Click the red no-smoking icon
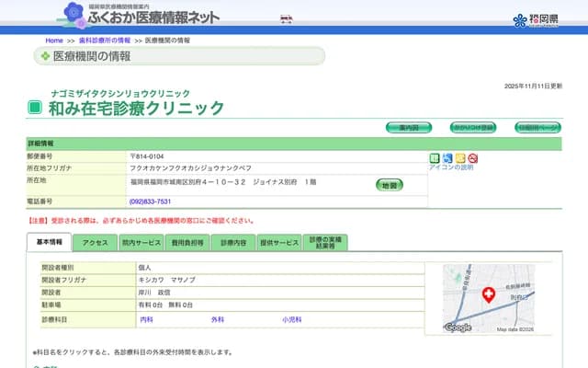Viewport: 588px width, 368px height. [x=473, y=158]
